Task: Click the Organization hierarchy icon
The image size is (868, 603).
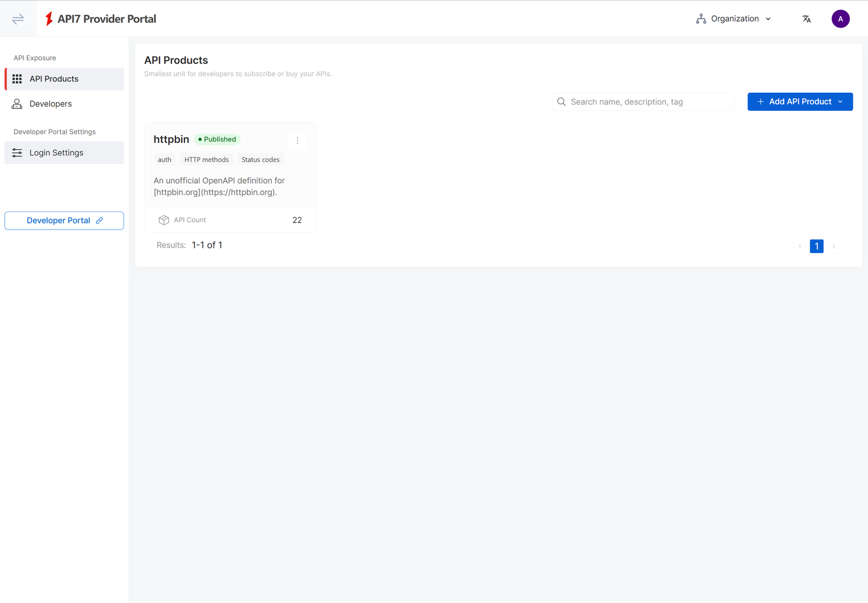Action: pos(700,18)
